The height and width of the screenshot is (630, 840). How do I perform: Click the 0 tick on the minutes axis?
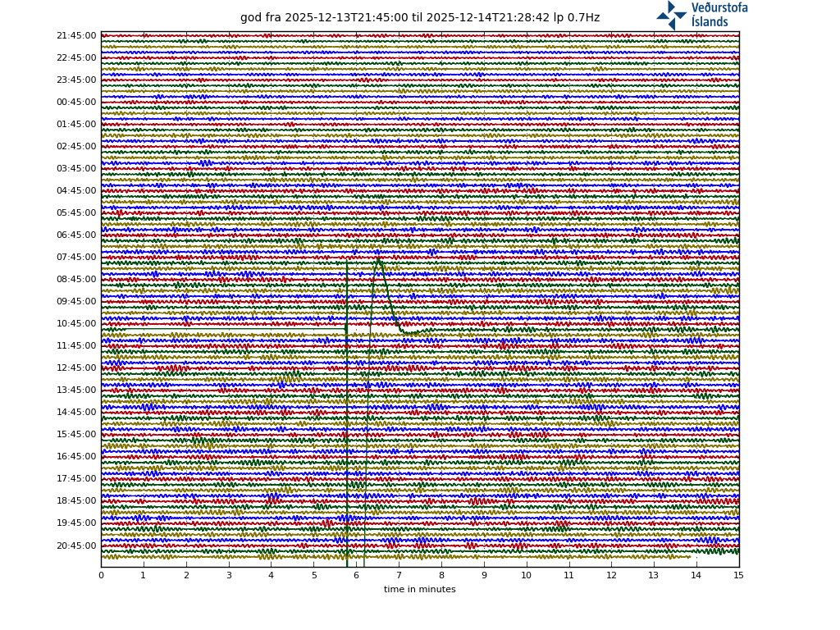click(101, 576)
